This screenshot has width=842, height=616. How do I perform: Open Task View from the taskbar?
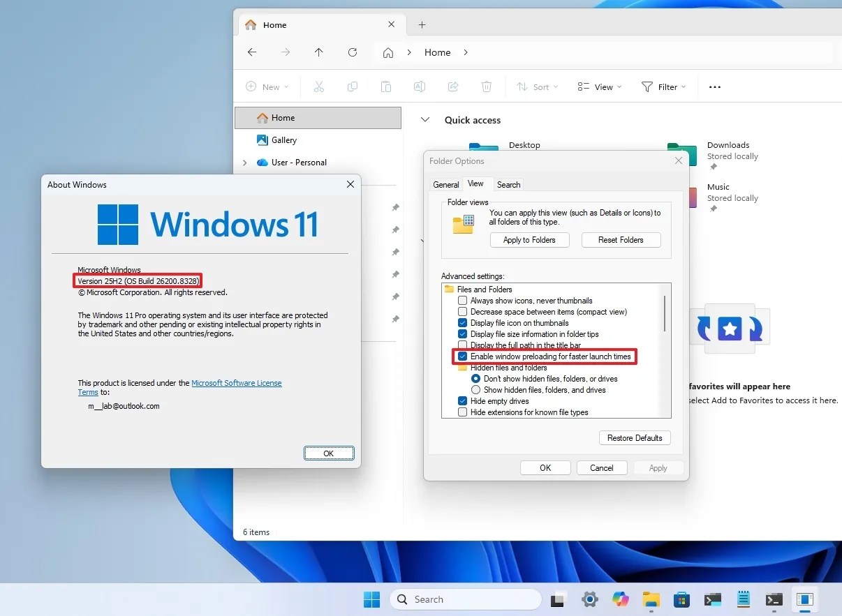coord(558,599)
